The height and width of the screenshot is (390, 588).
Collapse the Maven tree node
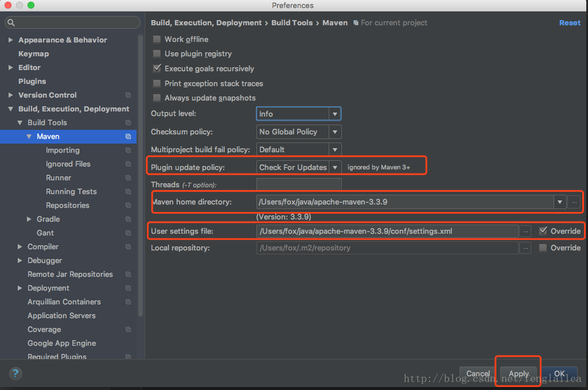[29, 136]
